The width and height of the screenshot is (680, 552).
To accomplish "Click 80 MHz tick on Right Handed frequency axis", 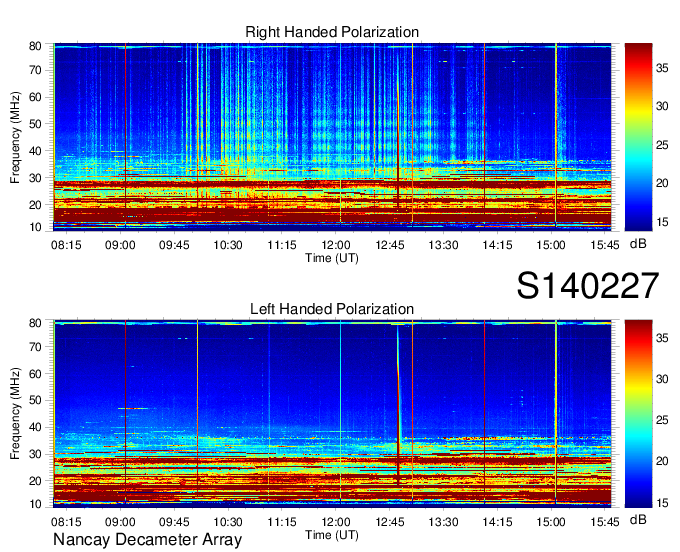I will tap(35, 46).
